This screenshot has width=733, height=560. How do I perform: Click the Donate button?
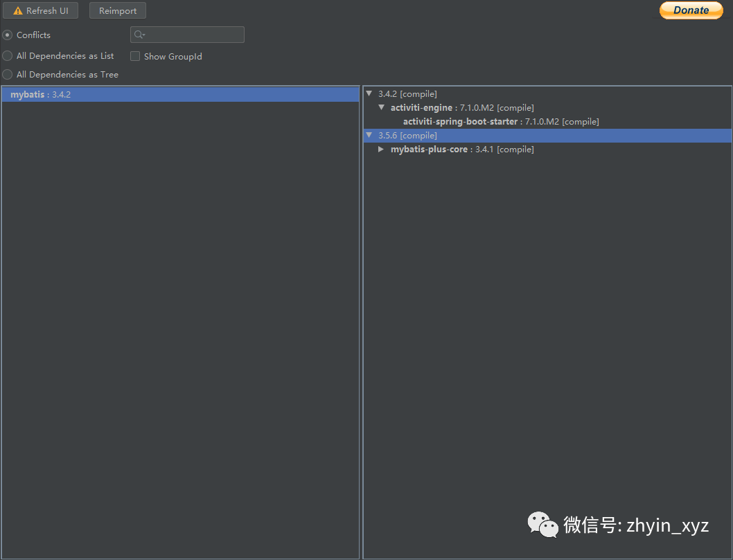[x=691, y=10]
